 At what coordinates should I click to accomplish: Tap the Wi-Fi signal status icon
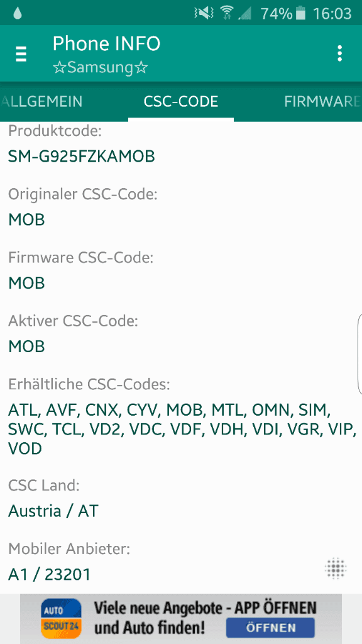(x=226, y=14)
